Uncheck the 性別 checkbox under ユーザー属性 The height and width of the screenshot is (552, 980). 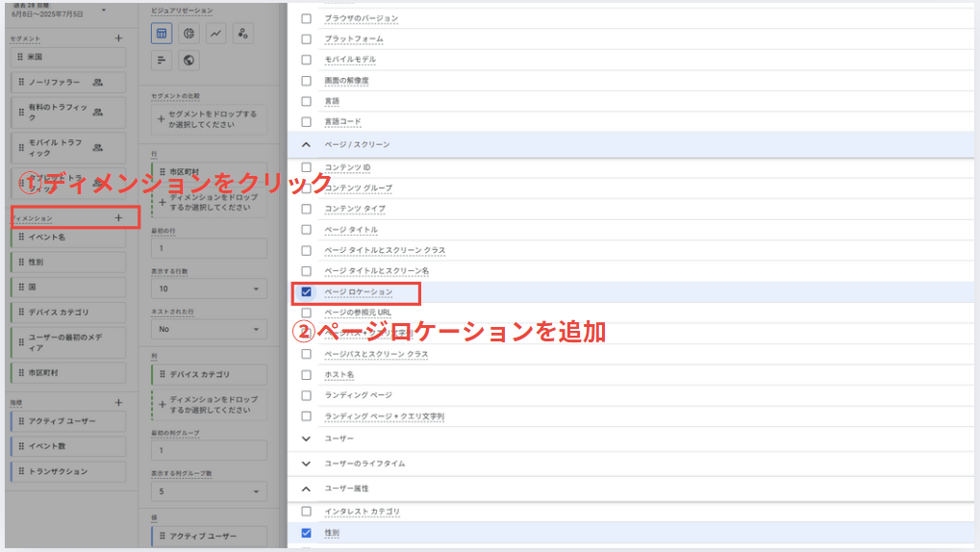(x=306, y=533)
